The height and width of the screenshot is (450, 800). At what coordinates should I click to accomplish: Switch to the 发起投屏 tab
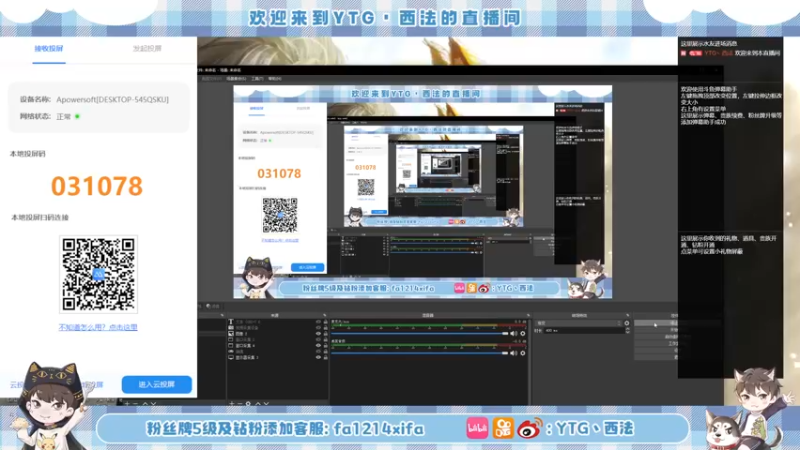147,48
